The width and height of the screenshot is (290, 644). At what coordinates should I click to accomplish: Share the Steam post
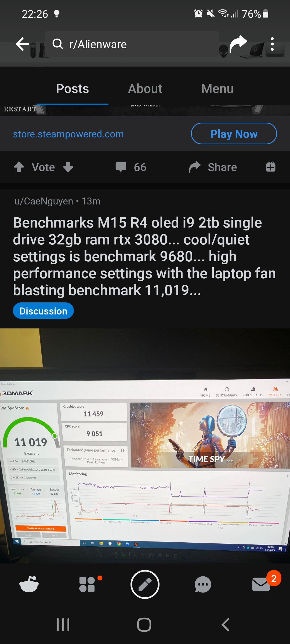pyautogui.click(x=213, y=167)
